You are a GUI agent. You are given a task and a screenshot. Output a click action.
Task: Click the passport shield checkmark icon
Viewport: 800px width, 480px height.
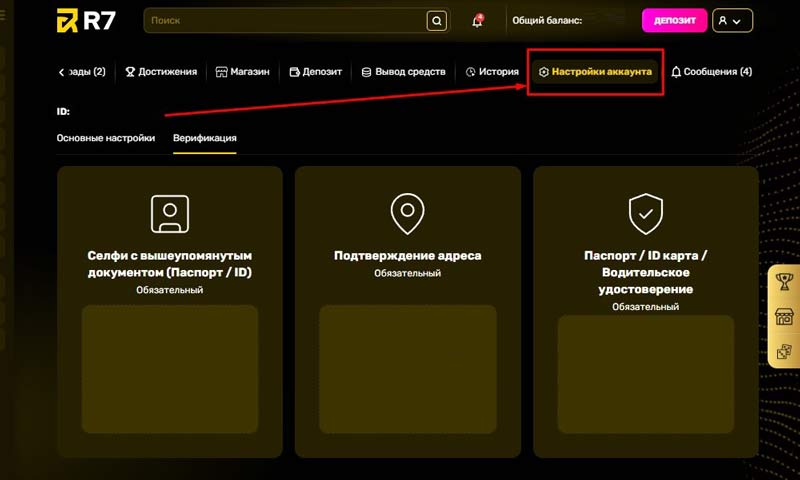[x=645, y=212]
